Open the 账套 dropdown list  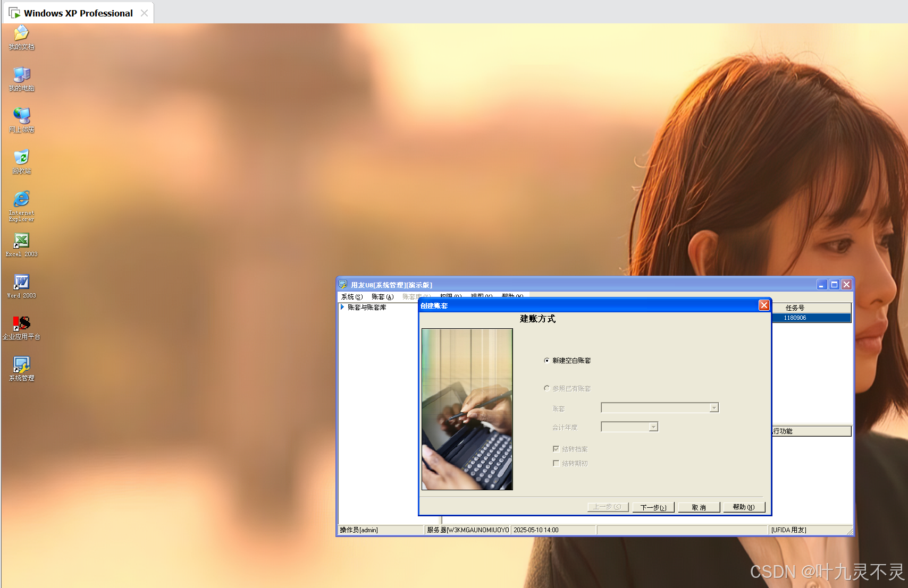pos(714,408)
